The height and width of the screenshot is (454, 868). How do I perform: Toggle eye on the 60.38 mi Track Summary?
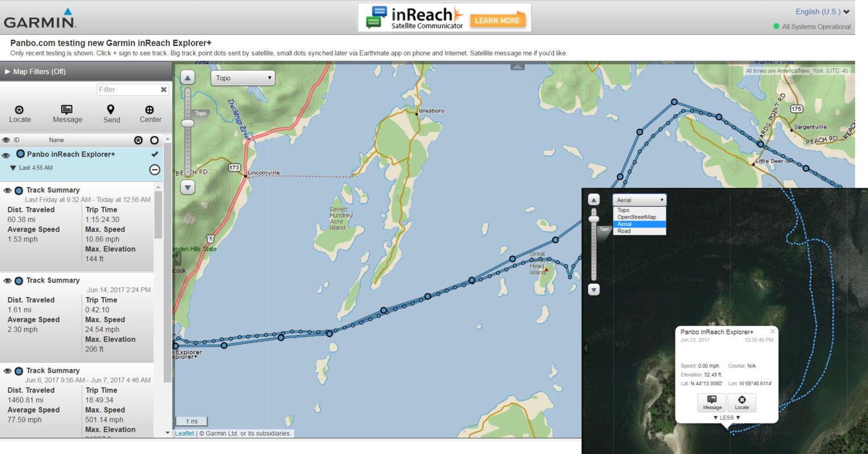(8, 191)
